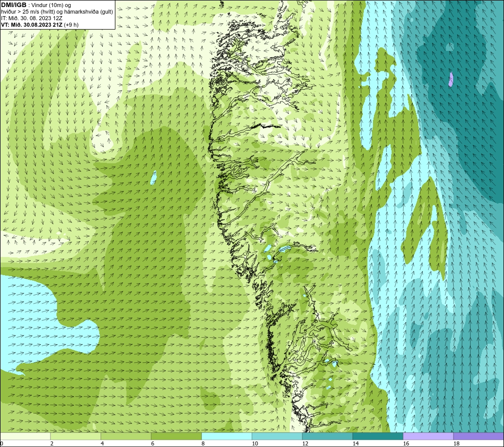Screen dimensions: 504x447
Task: Click the "hviður > 25 m/s (hvítt)" description line
Action: tap(57, 12)
